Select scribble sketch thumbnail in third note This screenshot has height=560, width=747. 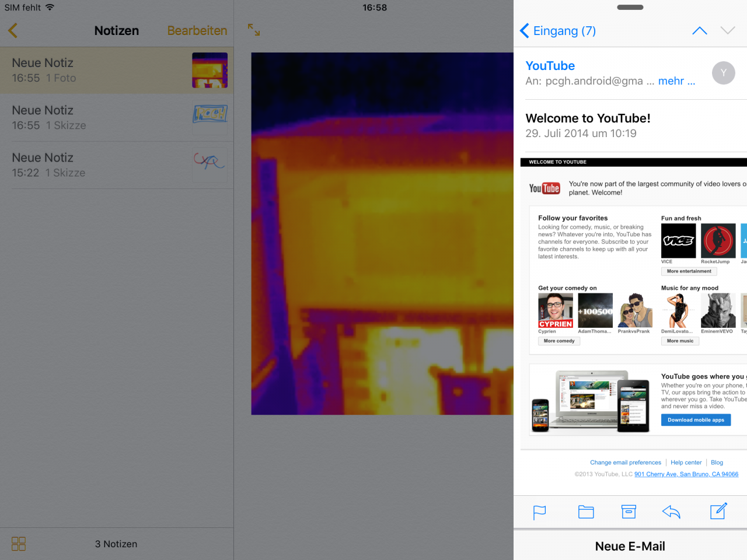[x=210, y=165]
